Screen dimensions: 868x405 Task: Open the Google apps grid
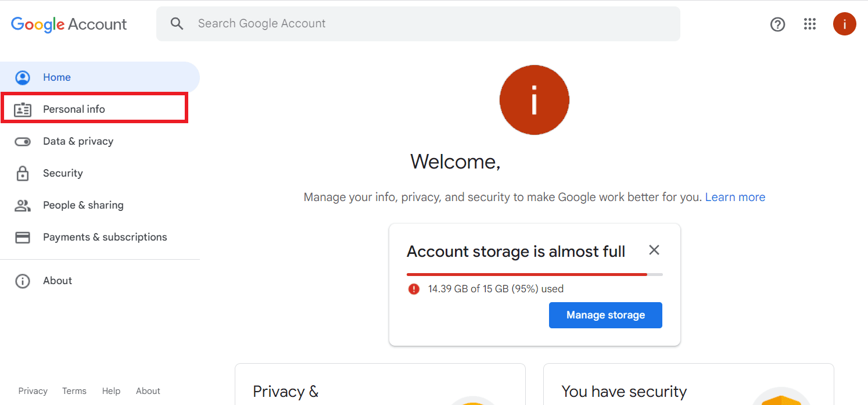810,24
